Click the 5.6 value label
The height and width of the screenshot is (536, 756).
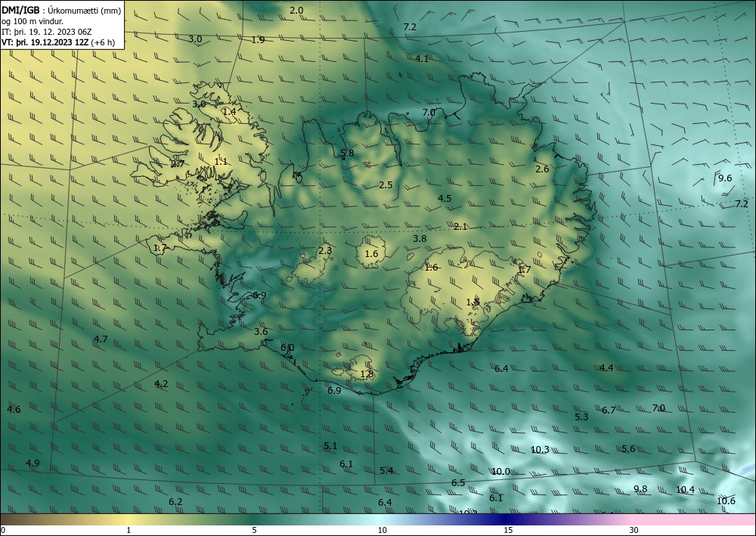click(x=628, y=449)
